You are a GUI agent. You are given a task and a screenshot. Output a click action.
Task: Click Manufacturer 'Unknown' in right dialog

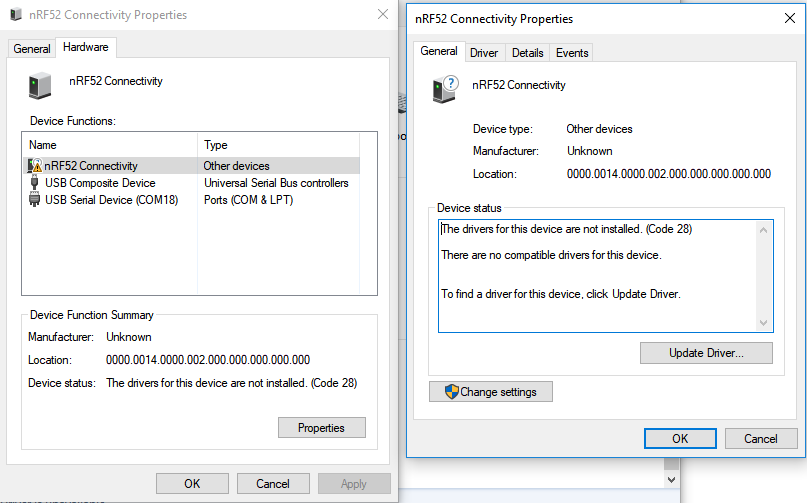pos(590,151)
